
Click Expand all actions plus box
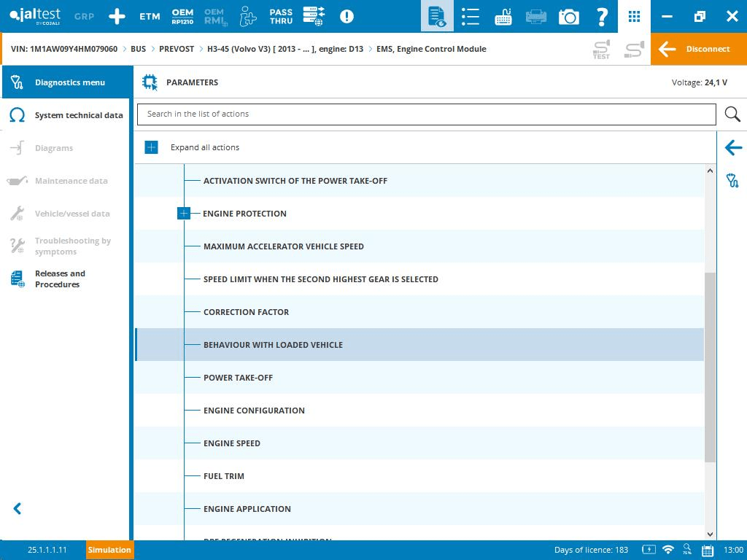point(151,147)
